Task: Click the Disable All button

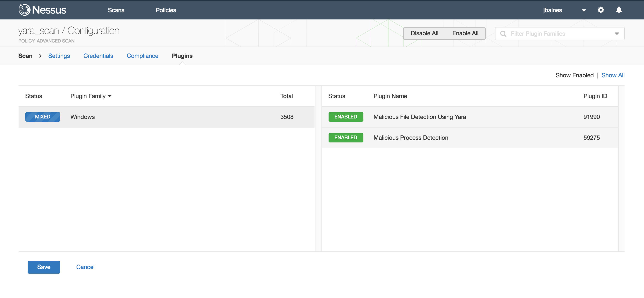Action: tap(424, 33)
